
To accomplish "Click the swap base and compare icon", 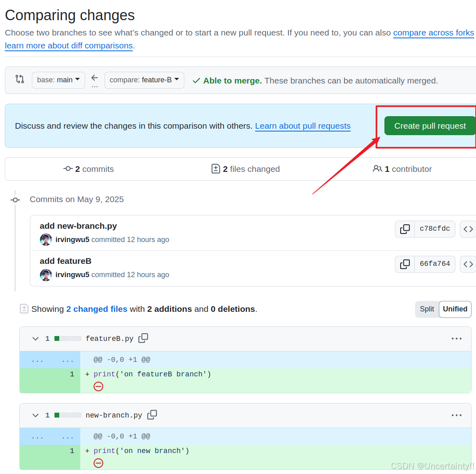I will 20,79.
